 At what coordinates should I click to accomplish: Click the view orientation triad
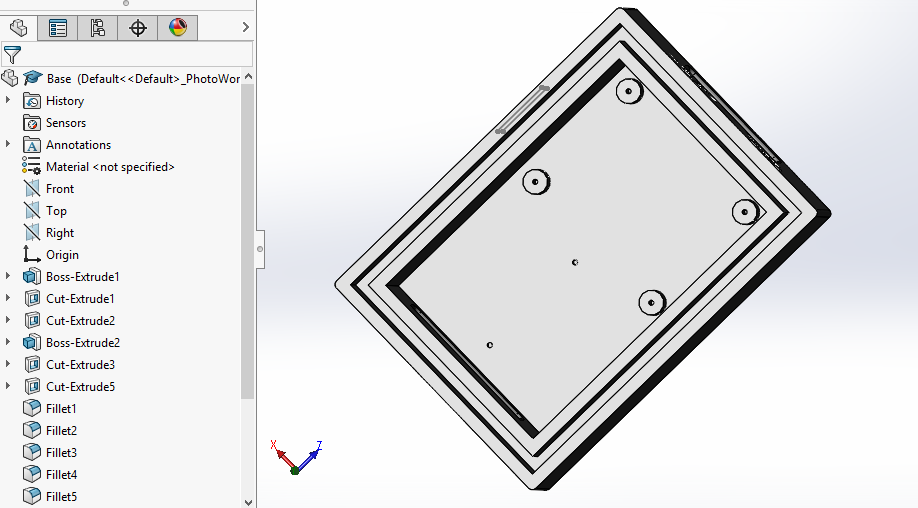pos(297,458)
